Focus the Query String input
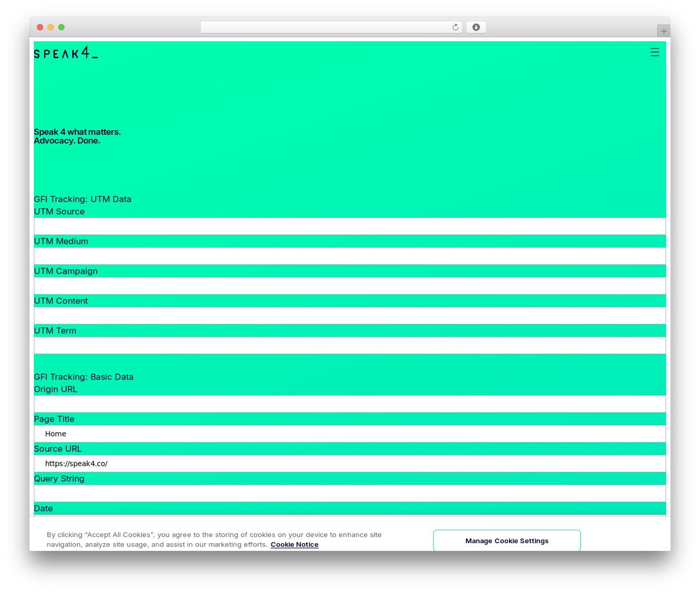 [x=350, y=493]
